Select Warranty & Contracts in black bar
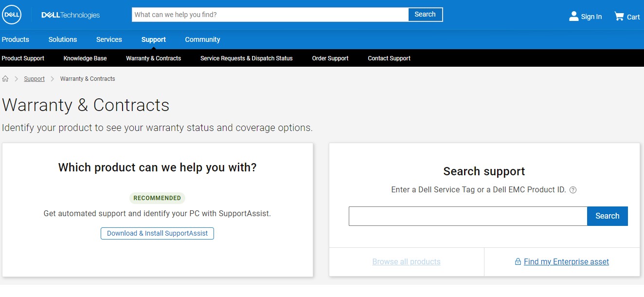The image size is (644, 297). tap(154, 58)
